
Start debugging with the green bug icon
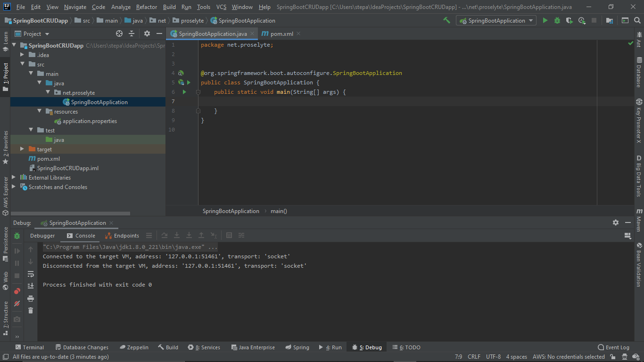coord(557,20)
